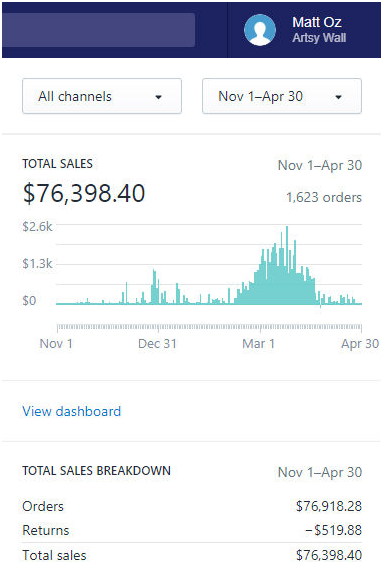The image size is (383, 581).
Task: Click the All channels dropdown arrow
Action: [159, 97]
